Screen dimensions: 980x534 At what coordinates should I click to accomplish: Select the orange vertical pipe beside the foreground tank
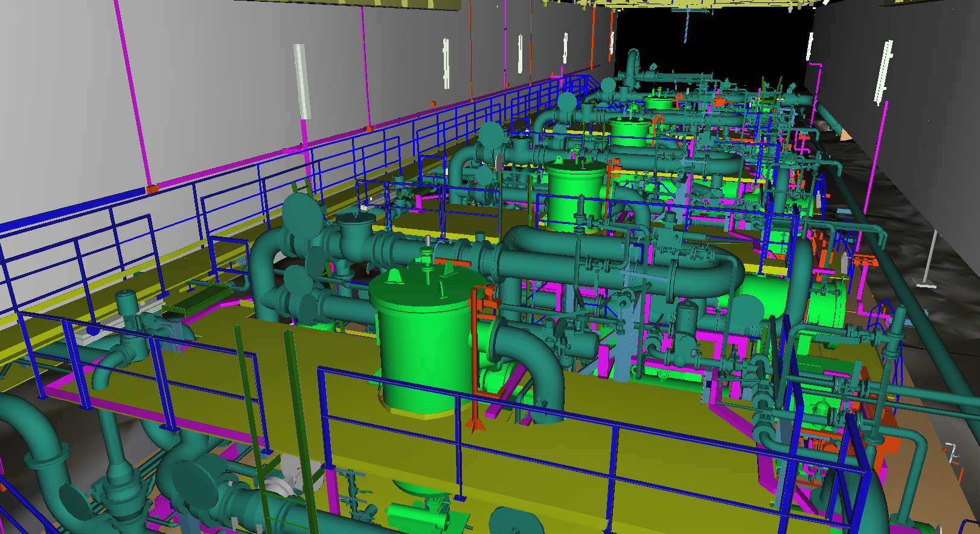coord(475,362)
